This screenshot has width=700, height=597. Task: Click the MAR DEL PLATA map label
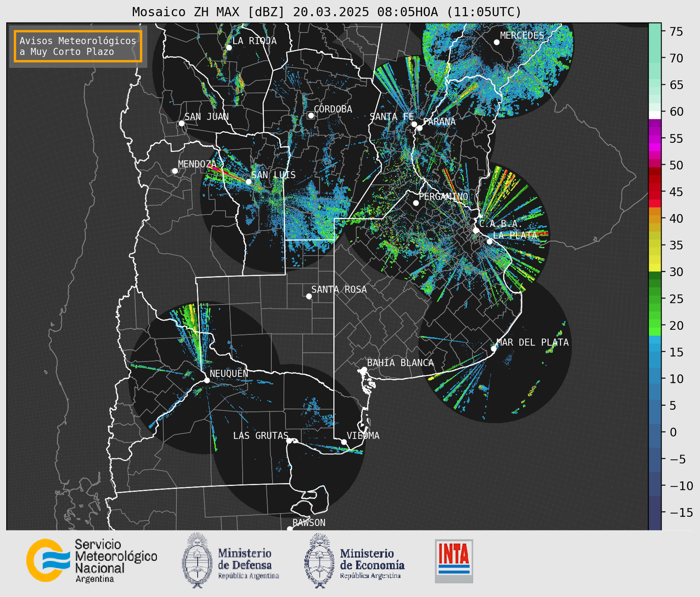[x=532, y=343]
